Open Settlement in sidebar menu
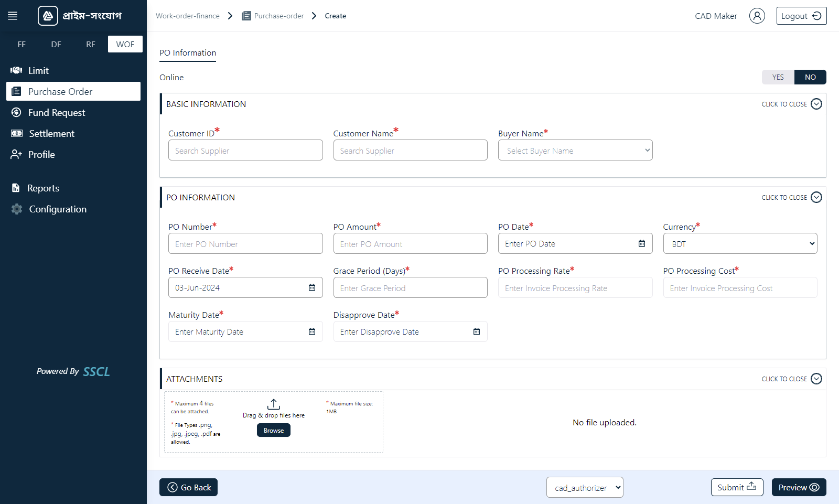Screen dimensions: 839x504 [73, 133]
